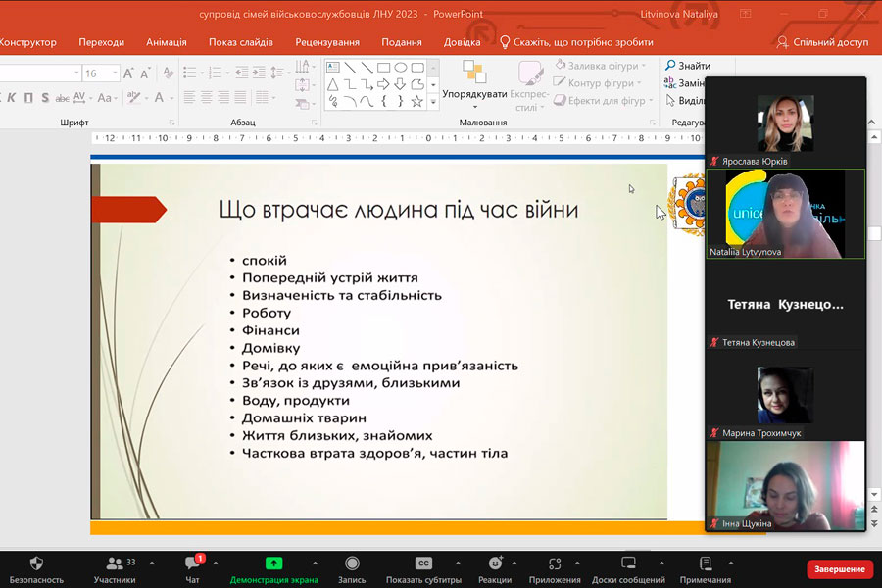
Task: Start recording with the Запись button
Action: point(352,563)
